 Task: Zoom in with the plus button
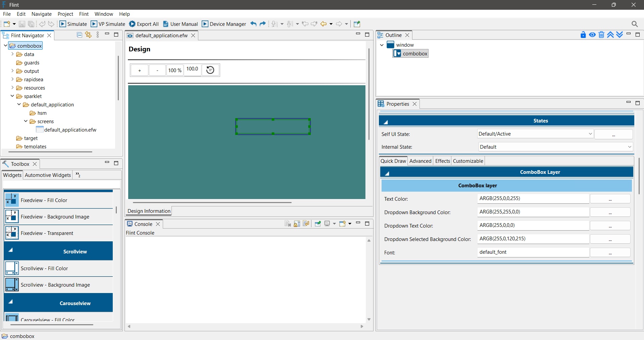[x=140, y=70]
